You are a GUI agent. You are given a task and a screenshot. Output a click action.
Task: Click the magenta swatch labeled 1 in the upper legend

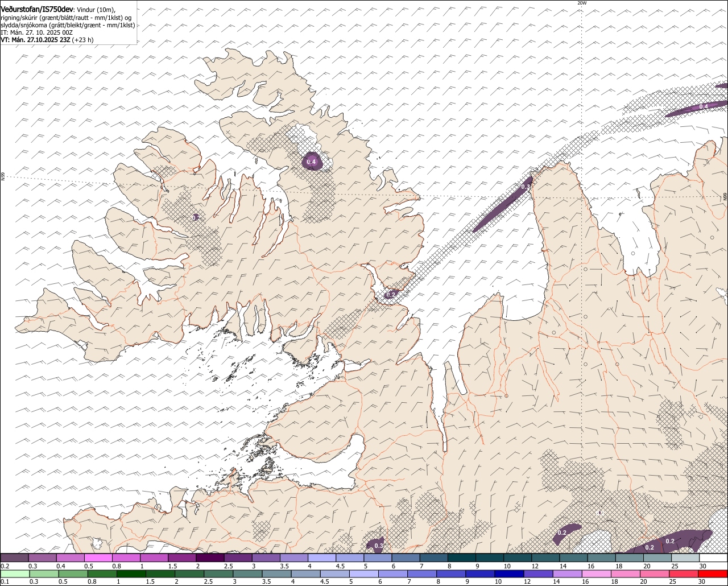(x=154, y=558)
